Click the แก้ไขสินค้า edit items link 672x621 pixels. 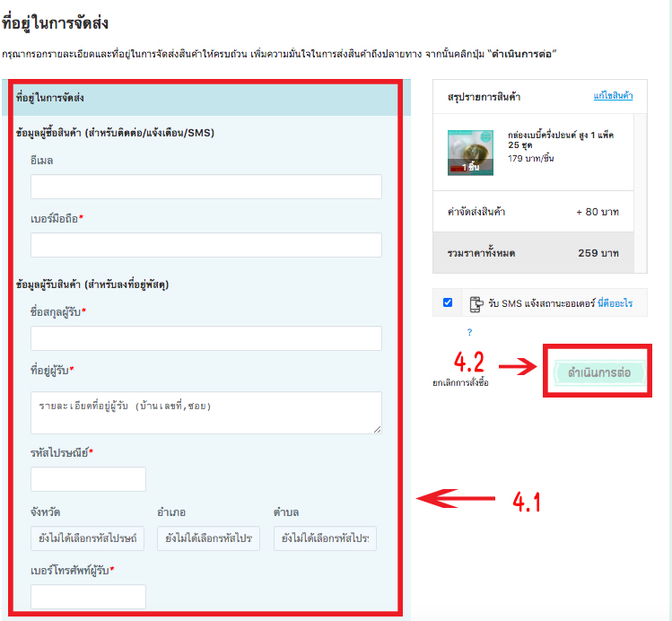coord(613,95)
